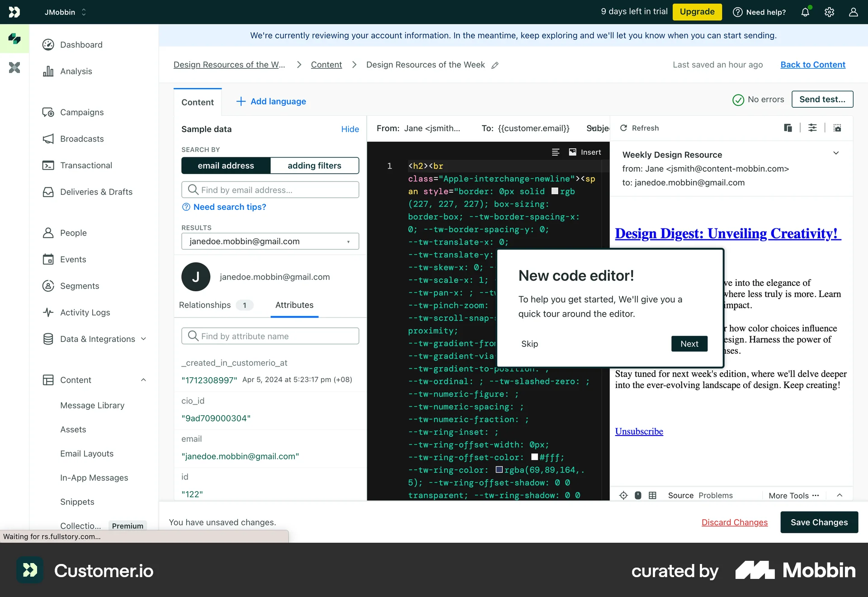
Task: Open the Relationships tab
Action: click(204, 305)
